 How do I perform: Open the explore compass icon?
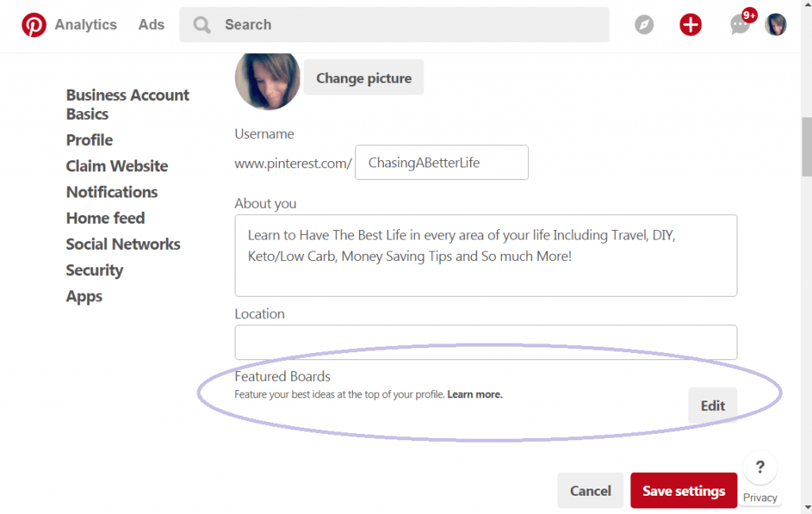(x=645, y=25)
